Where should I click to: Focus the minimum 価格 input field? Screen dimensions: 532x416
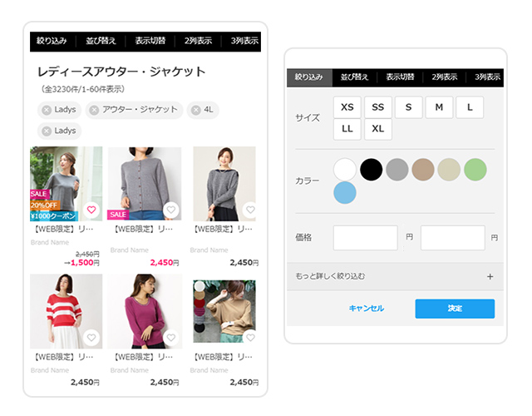click(x=366, y=238)
